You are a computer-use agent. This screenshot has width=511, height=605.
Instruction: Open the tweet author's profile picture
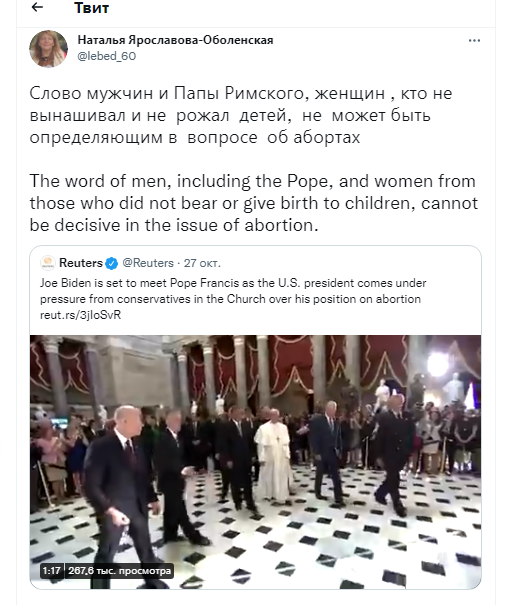point(48,49)
